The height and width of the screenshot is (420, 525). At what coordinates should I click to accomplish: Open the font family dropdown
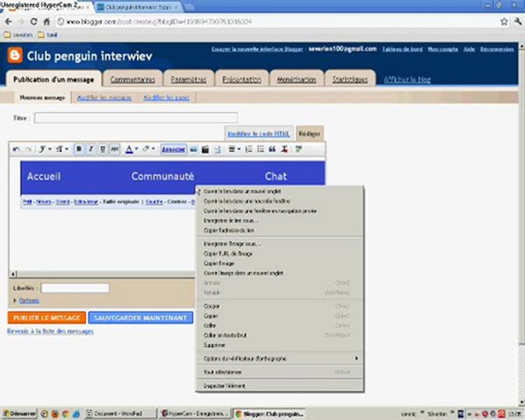[45, 149]
